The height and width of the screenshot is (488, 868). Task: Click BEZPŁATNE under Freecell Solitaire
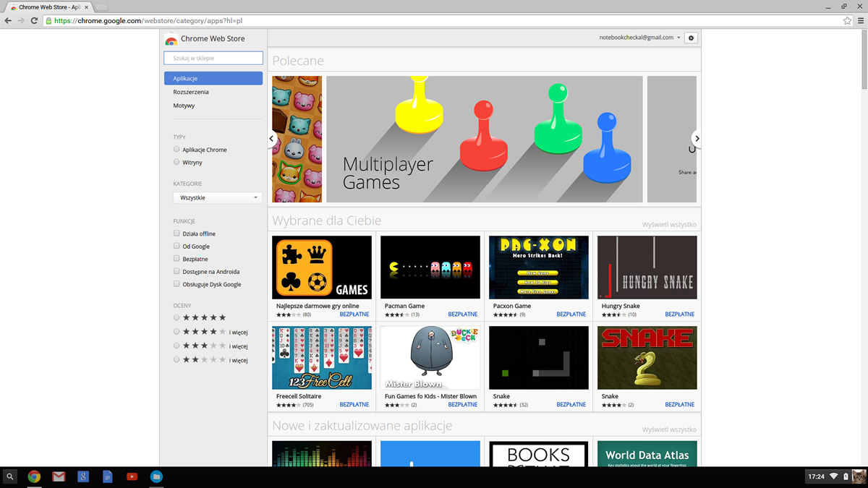(x=354, y=405)
